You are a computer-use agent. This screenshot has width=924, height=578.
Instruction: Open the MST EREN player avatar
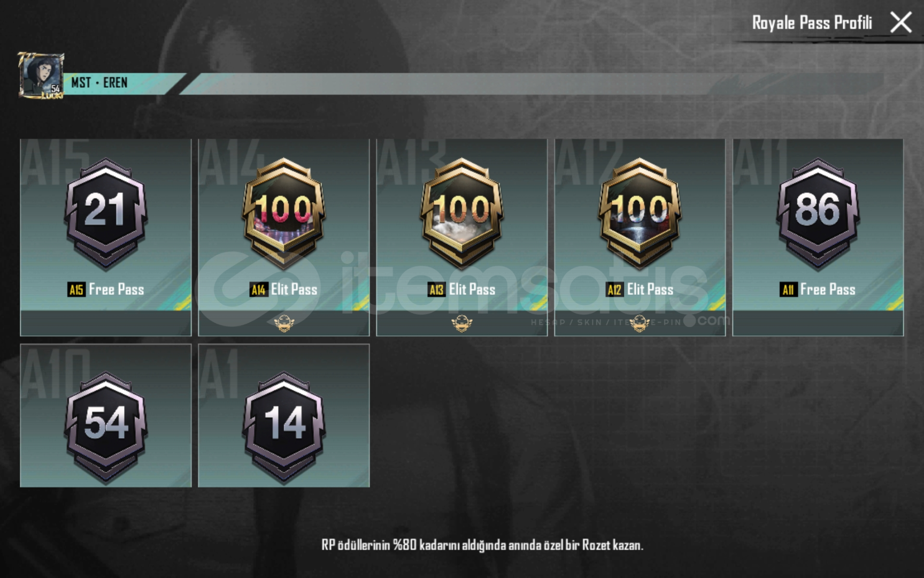pyautogui.click(x=41, y=75)
